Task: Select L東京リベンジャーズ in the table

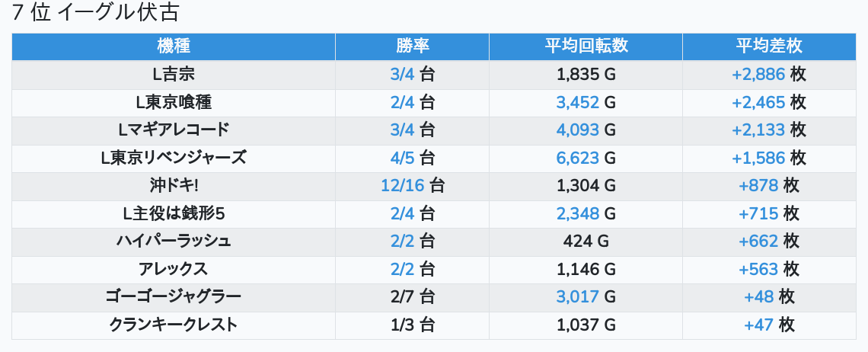Action: pos(174,158)
